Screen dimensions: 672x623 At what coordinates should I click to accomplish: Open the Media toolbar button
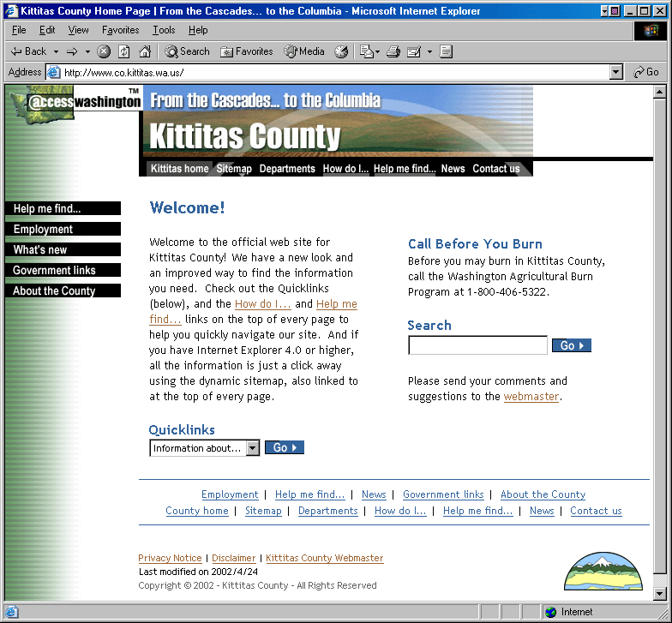(303, 51)
